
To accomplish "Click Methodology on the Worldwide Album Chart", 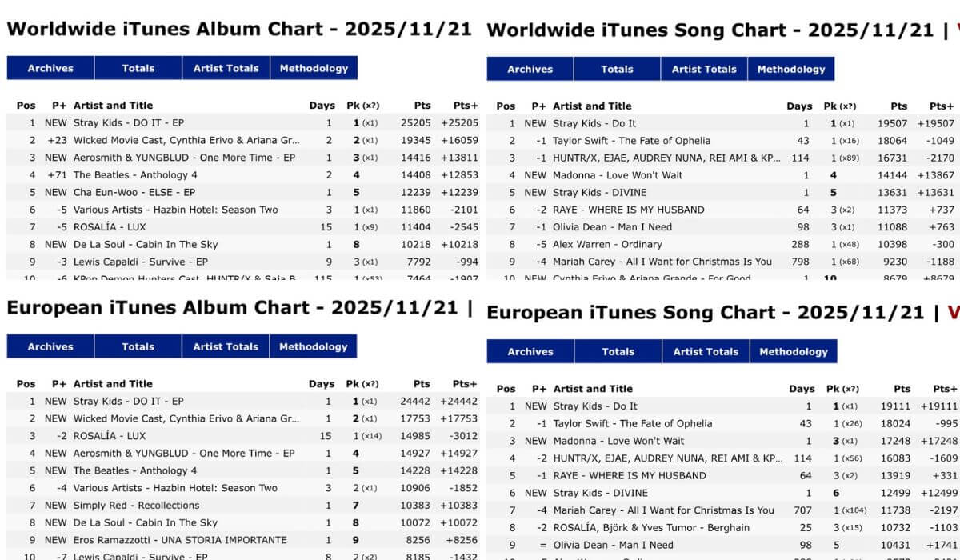I will [x=314, y=68].
